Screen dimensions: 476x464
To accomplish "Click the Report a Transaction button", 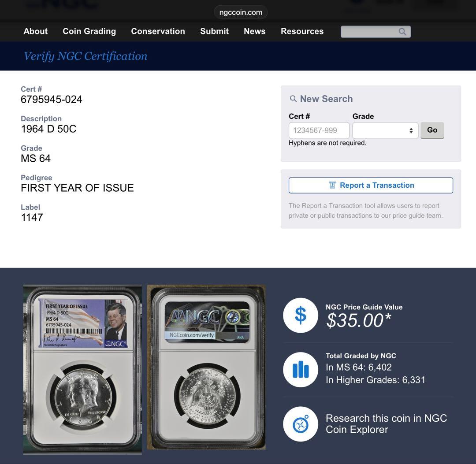I will [371, 185].
